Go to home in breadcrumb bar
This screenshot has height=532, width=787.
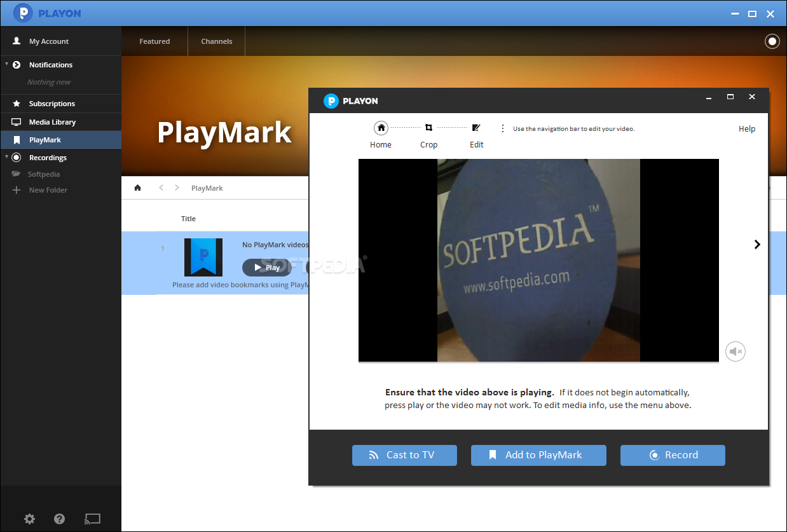click(x=137, y=188)
